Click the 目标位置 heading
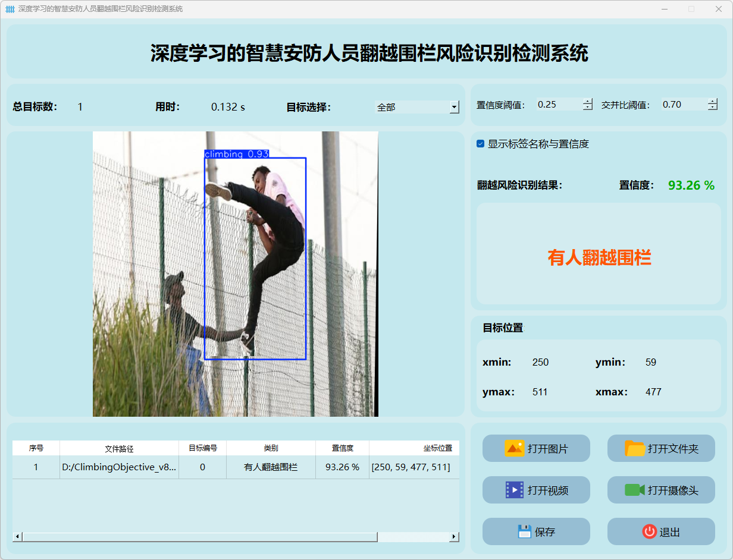733x560 pixels. (x=503, y=328)
